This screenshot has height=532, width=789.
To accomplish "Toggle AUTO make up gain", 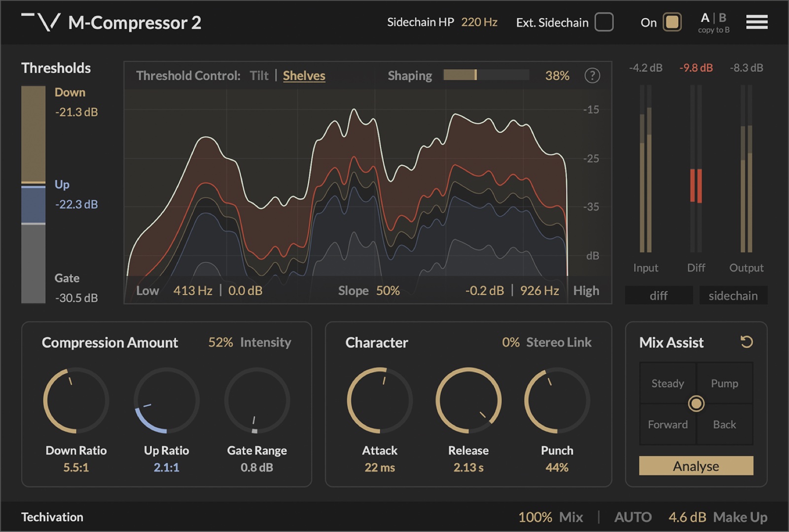I will point(633,517).
